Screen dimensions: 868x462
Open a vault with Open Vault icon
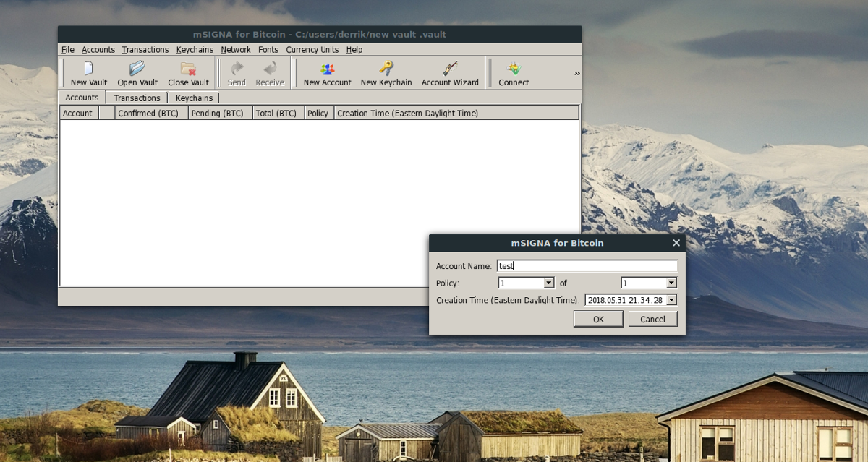click(x=137, y=69)
